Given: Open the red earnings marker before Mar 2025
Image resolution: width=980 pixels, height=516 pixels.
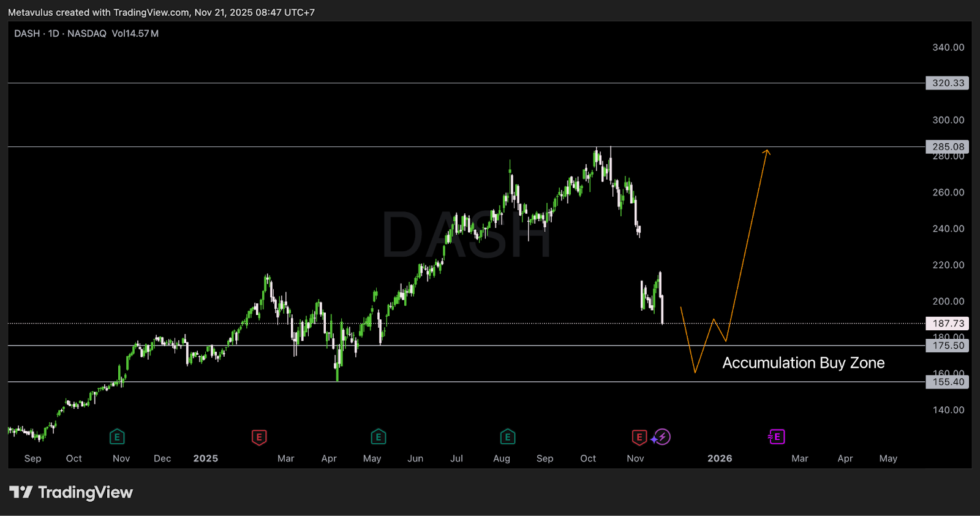Looking at the screenshot, I should point(259,437).
